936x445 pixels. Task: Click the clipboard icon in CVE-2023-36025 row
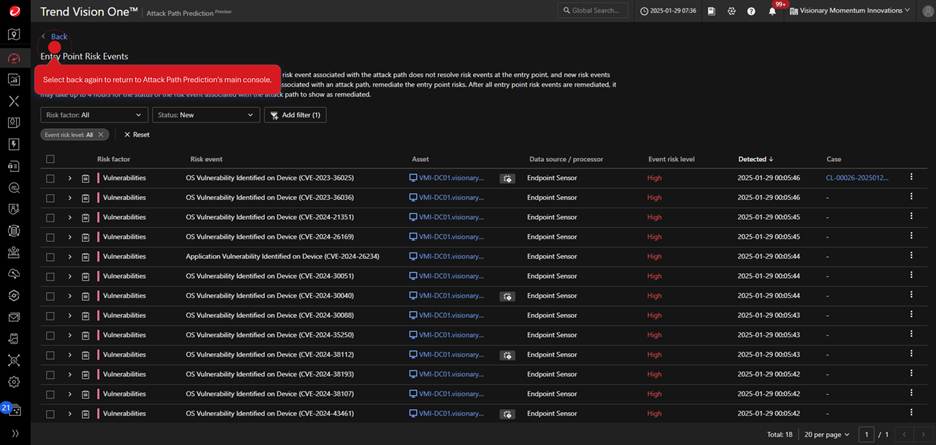pos(85,178)
